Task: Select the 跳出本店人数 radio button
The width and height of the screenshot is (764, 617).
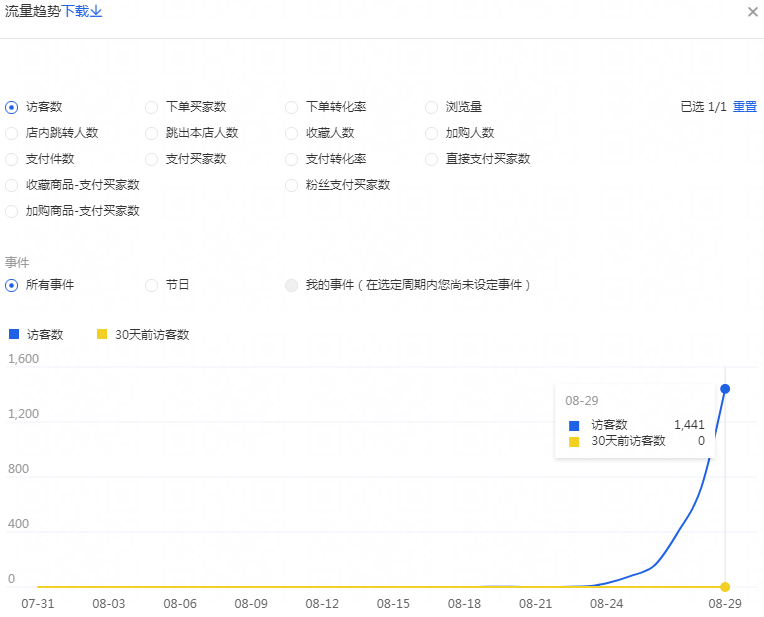Action: 152,133
